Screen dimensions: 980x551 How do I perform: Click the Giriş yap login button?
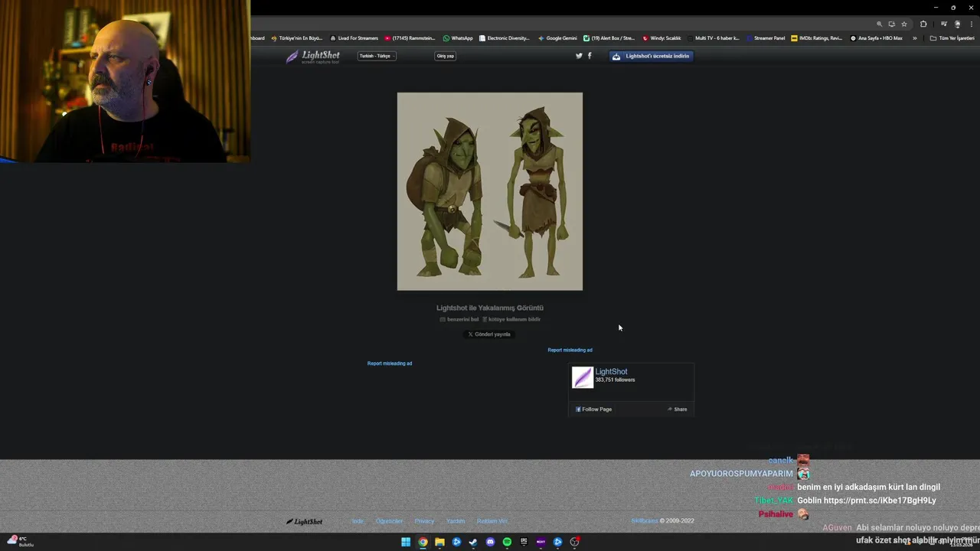(x=445, y=56)
